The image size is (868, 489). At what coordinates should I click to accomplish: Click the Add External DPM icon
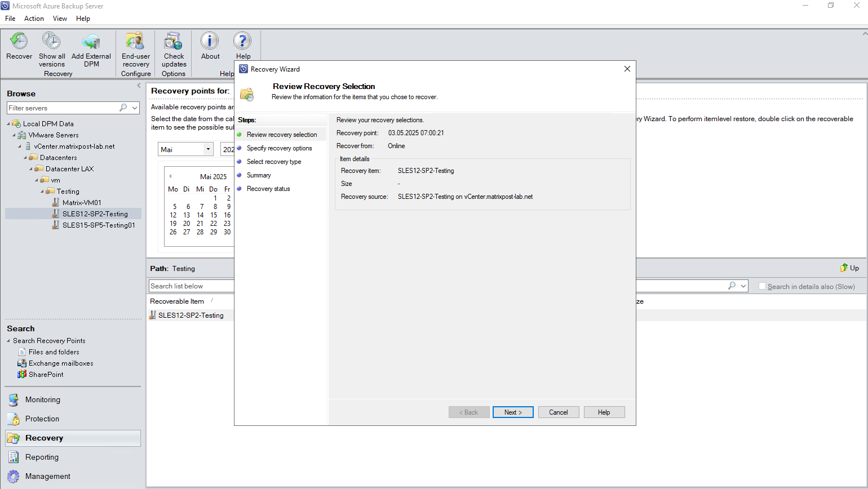[x=91, y=42]
